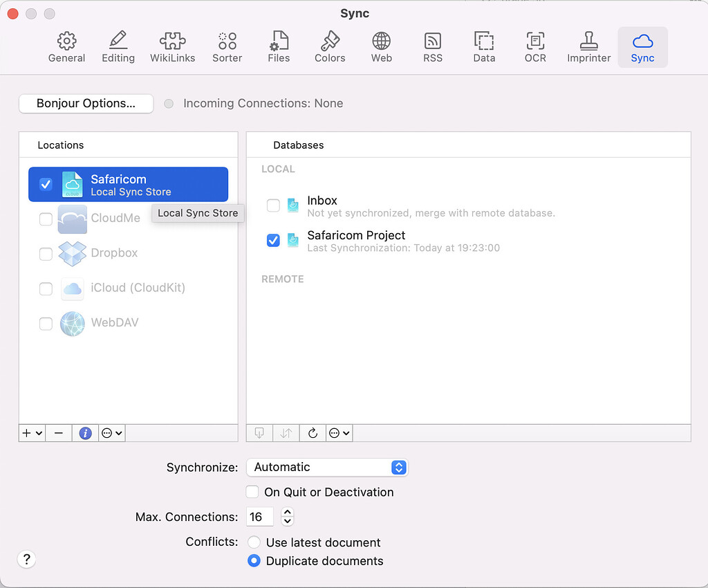Open the WikiLinks preferences pane
This screenshot has height=588, width=708.
pos(173,45)
